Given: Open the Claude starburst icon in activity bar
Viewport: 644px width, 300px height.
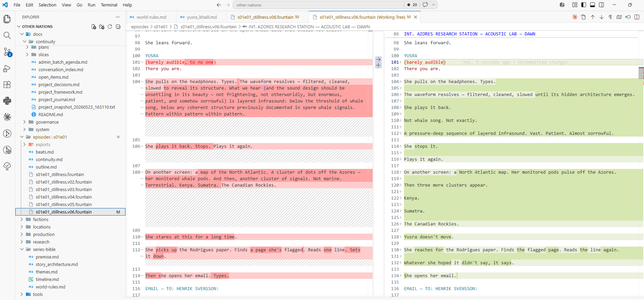Looking at the screenshot, I should [x=7, y=117].
